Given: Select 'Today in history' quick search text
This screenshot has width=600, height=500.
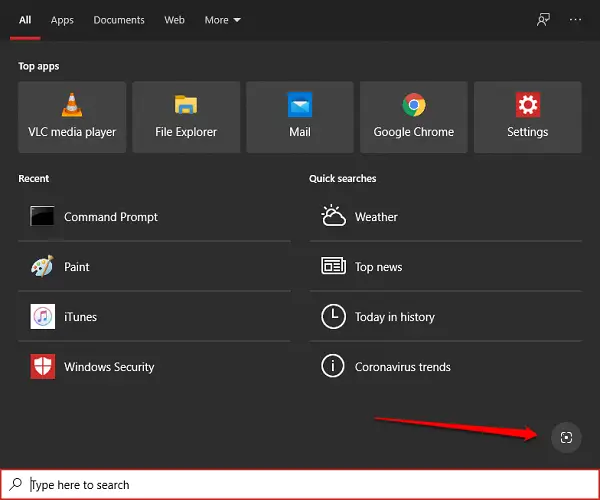Looking at the screenshot, I should point(395,317).
